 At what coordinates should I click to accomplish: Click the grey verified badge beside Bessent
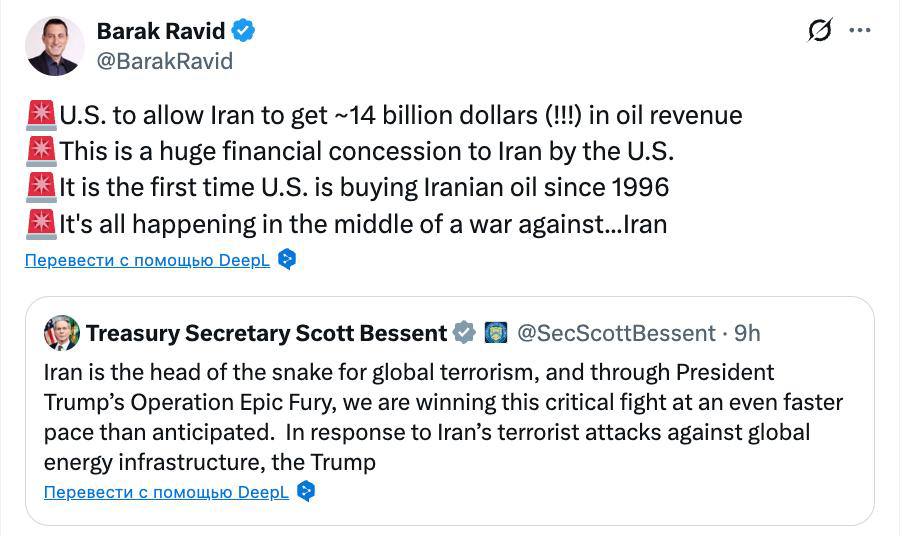pos(464,333)
